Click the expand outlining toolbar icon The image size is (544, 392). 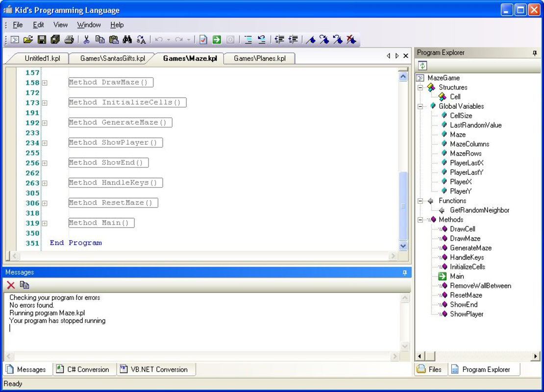click(262, 40)
